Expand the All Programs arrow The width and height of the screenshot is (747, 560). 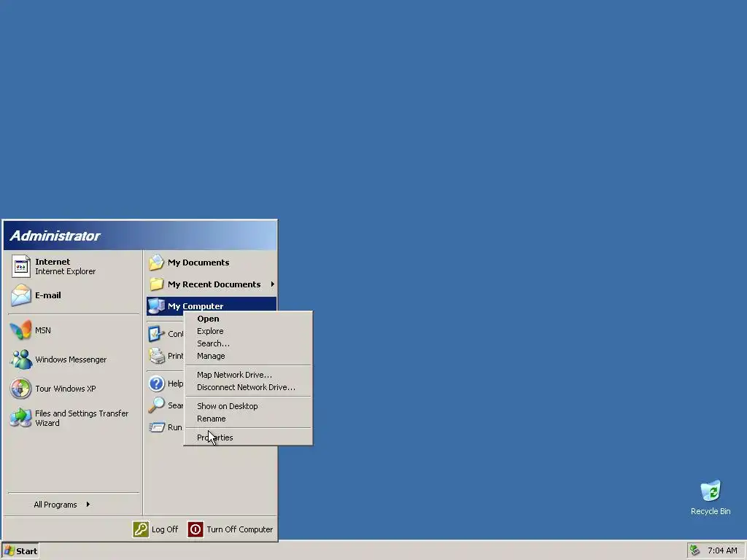(88, 505)
